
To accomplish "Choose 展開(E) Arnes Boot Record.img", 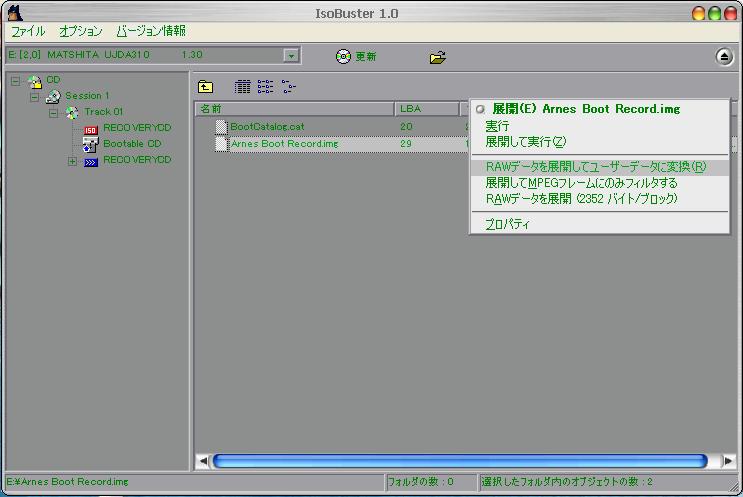I will click(x=599, y=109).
